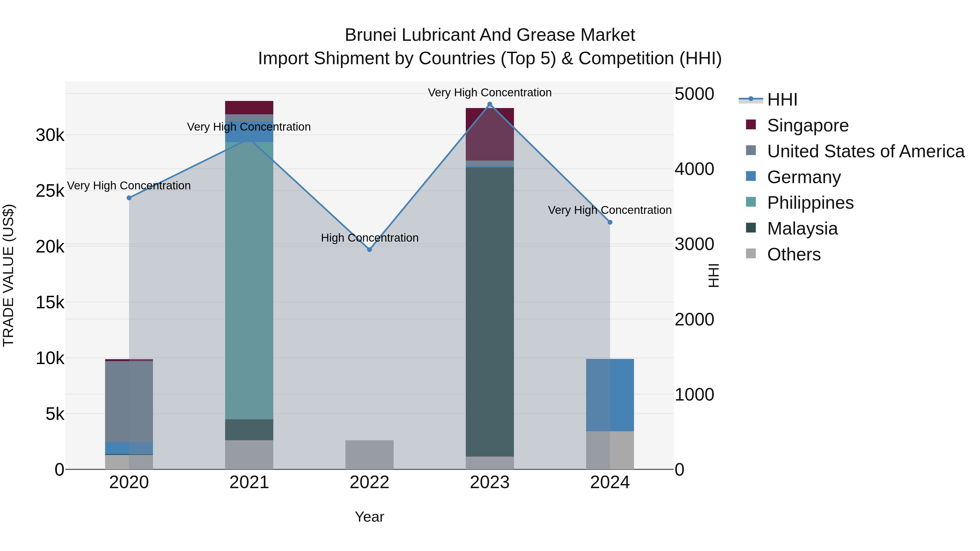Toggle Malaysia series in the legend

(791, 229)
